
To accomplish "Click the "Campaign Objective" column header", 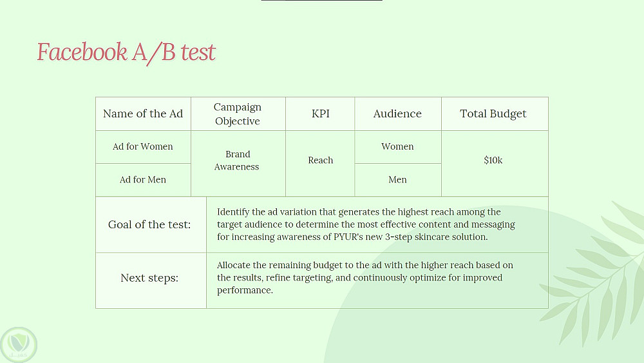I will click(x=238, y=114).
